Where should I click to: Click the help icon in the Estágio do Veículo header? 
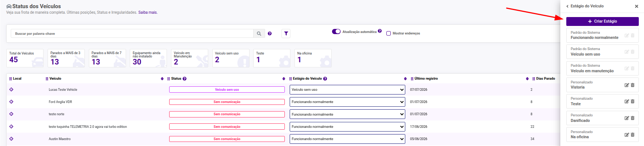click(325, 79)
